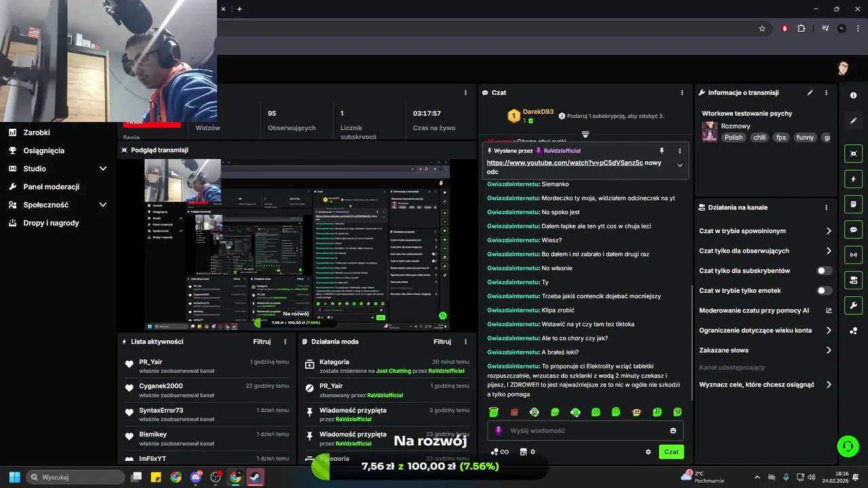Open the profile avatar at the top right
This screenshot has width=868, height=488.
tap(843, 68)
